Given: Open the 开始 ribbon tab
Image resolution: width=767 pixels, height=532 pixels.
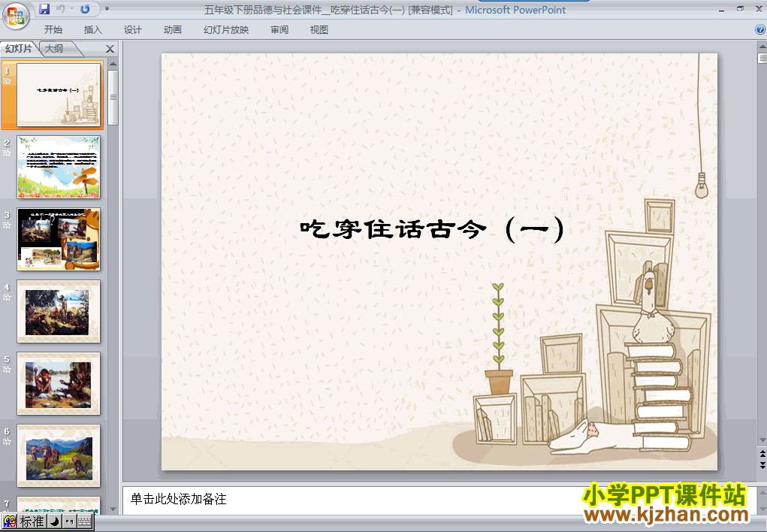Looking at the screenshot, I should 53,30.
